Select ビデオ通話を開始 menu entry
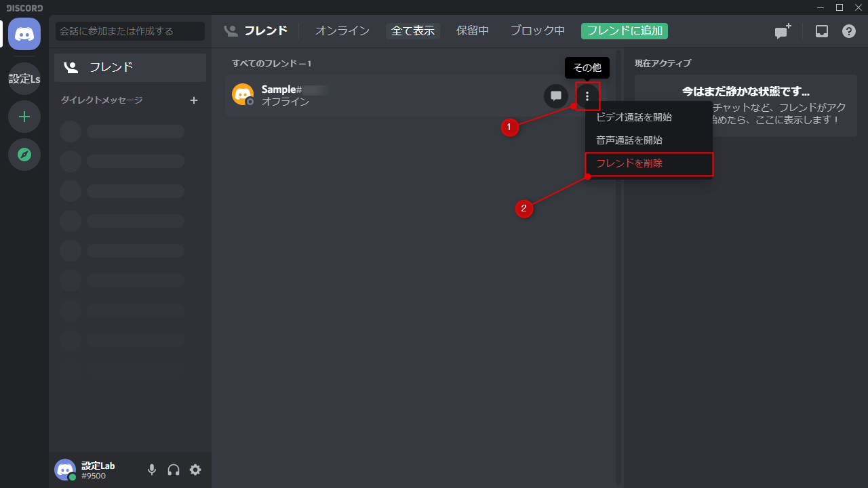 (x=649, y=117)
